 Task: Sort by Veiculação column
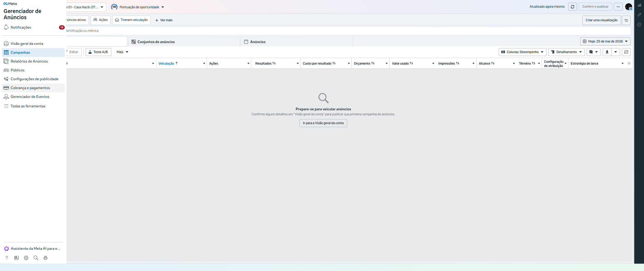coord(168,63)
